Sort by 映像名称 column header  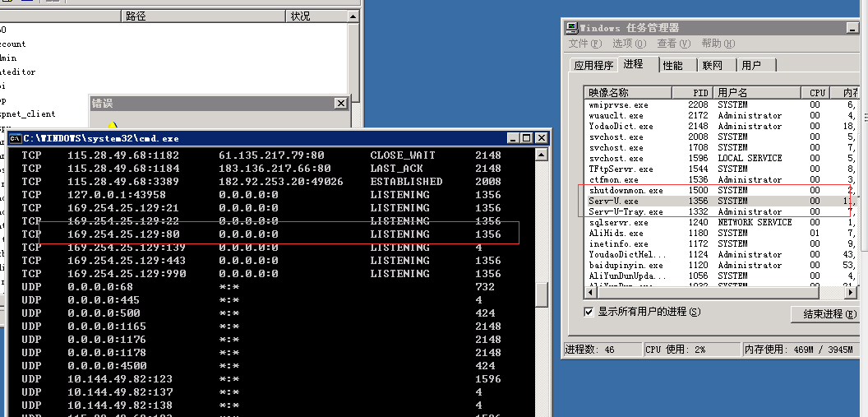coord(629,93)
